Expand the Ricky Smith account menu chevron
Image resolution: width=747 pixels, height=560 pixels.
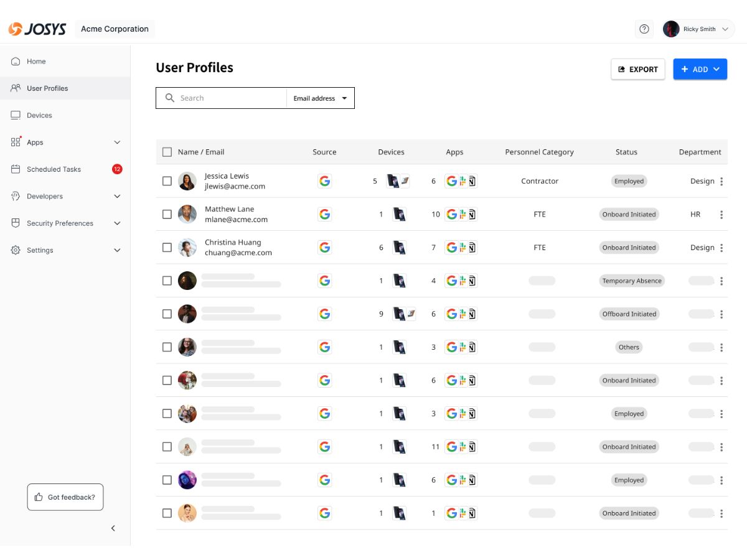[725, 29]
